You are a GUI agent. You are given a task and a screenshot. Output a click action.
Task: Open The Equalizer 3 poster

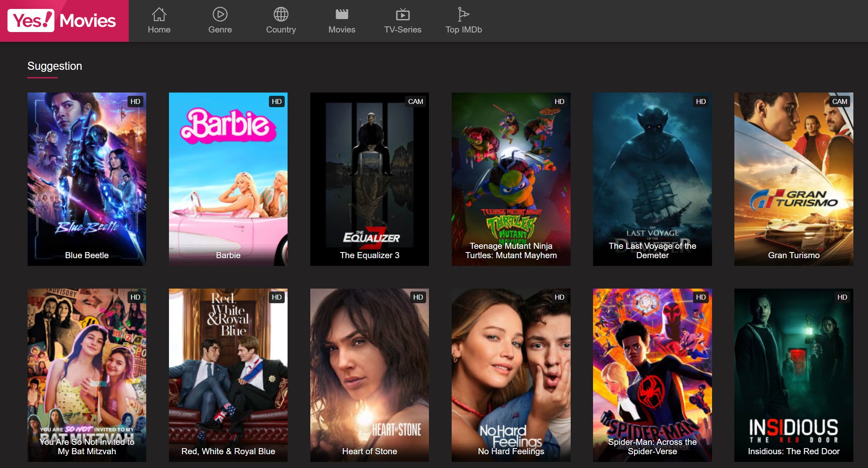(x=370, y=179)
